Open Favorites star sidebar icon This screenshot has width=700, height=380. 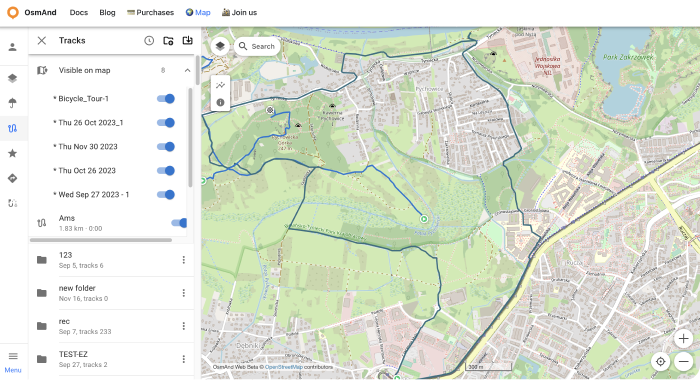(12, 154)
